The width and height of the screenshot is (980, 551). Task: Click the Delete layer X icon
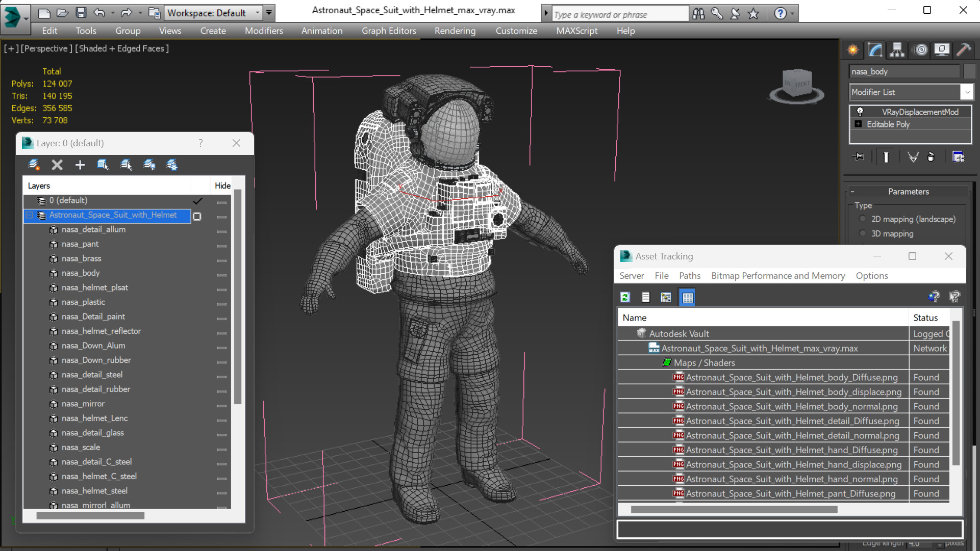click(57, 165)
